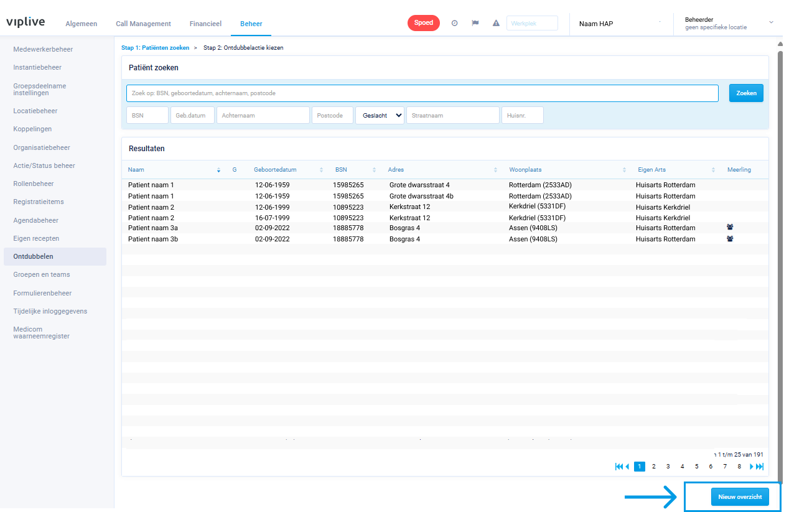Sort results by Adres column
812x512 pixels.
(495, 170)
